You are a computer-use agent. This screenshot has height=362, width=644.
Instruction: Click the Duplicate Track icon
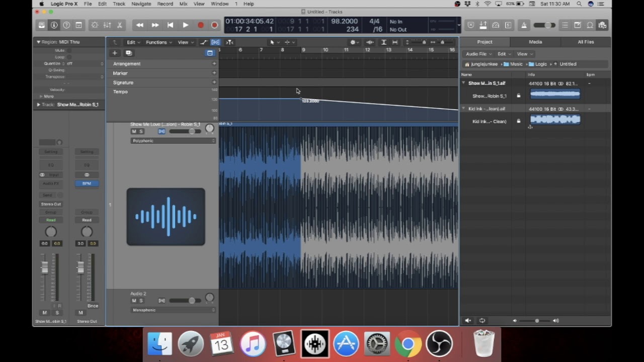point(129,53)
